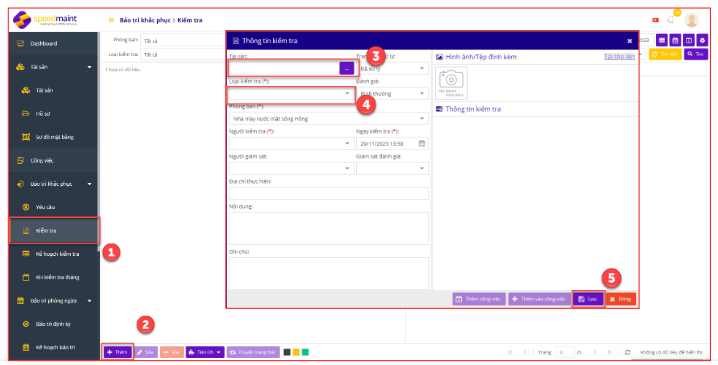Screen dimensions: 718x365
Task: Click the Nội dung text area
Action: point(328,228)
